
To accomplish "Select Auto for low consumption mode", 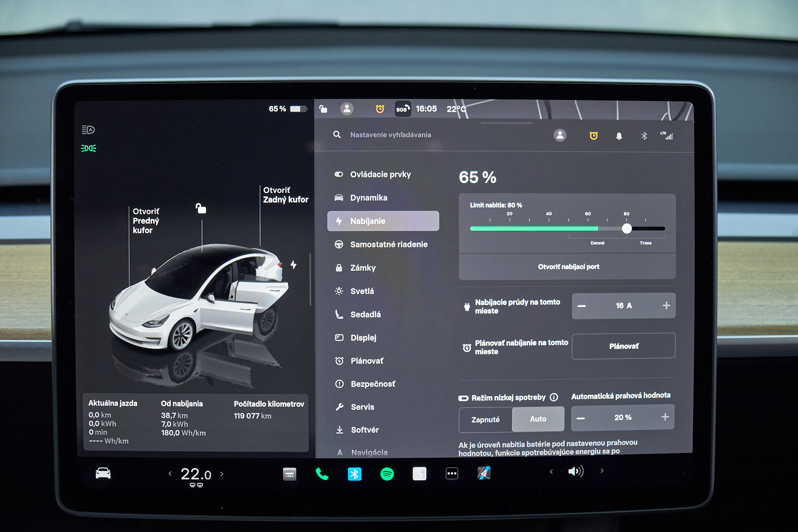I will 538,419.
